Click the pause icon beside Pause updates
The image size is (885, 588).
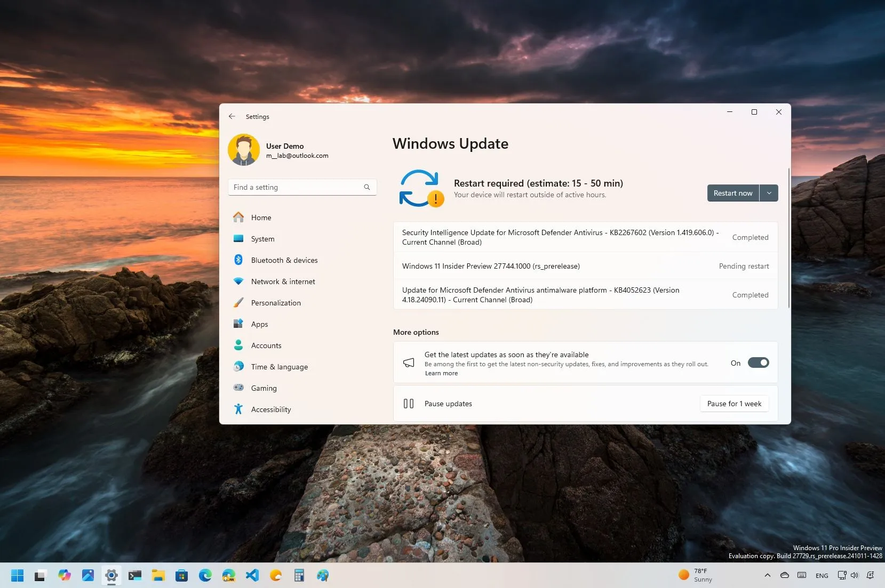point(409,404)
